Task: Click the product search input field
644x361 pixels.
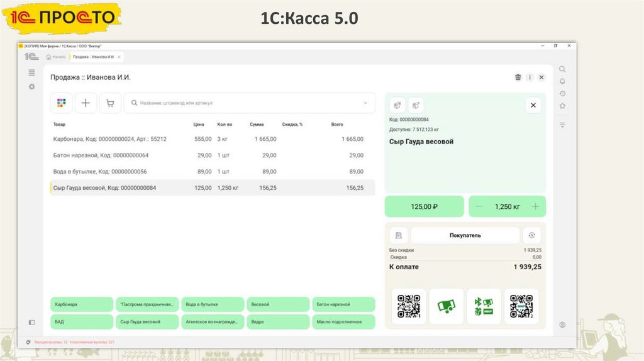Action: (249, 103)
